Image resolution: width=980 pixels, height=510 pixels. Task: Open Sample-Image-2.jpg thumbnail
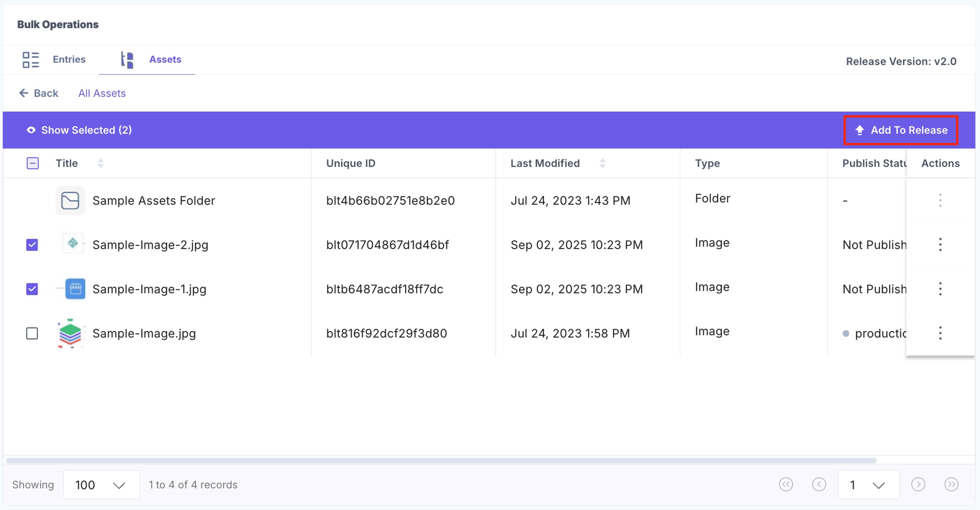[73, 243]
